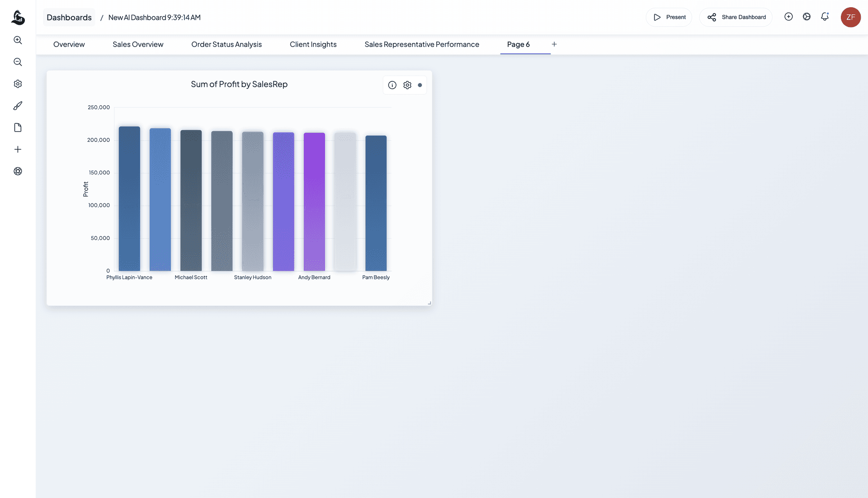Screen dimensions: 868x498
Task: Click the Michael Scott axis label
Action: click(x=191, y=277)
